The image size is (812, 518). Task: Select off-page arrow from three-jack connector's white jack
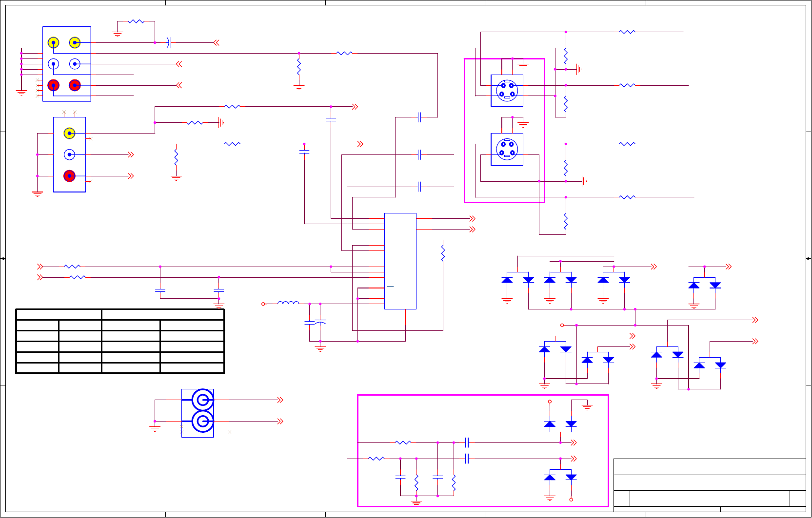(131, 154)
